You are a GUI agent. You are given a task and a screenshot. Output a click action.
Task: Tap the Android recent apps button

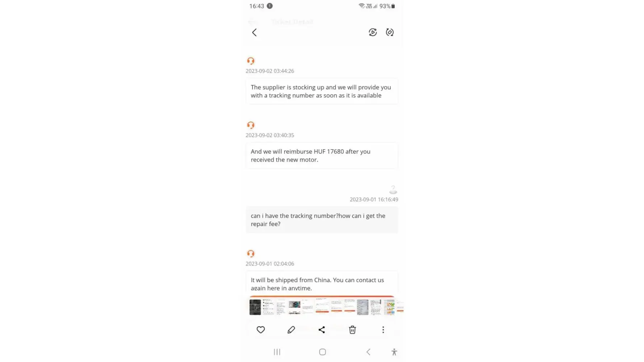(277, 352)
